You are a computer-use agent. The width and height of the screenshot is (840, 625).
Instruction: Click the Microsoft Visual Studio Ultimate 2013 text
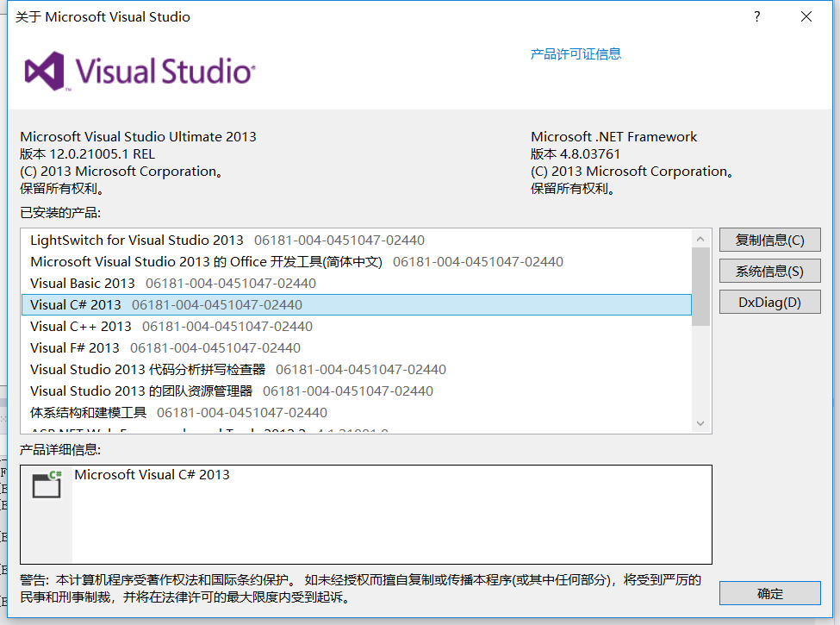[138, 137]
